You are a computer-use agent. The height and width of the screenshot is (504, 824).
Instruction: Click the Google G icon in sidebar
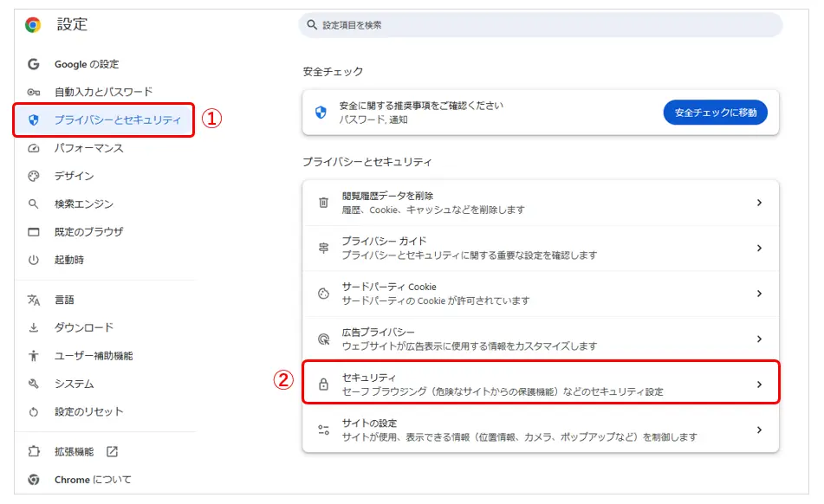pos(34,64)
